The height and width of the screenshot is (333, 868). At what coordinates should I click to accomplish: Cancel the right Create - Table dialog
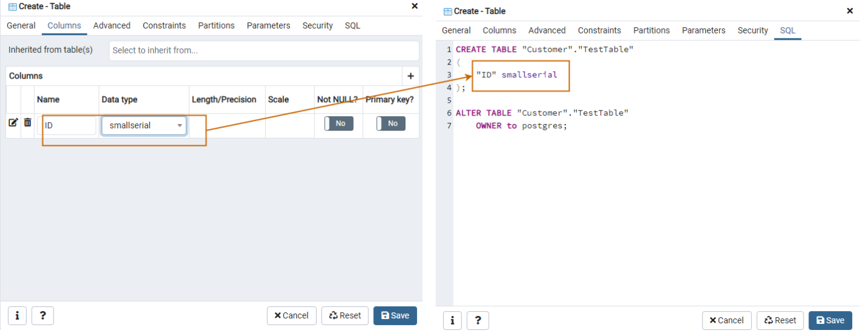tap(727, 320)
